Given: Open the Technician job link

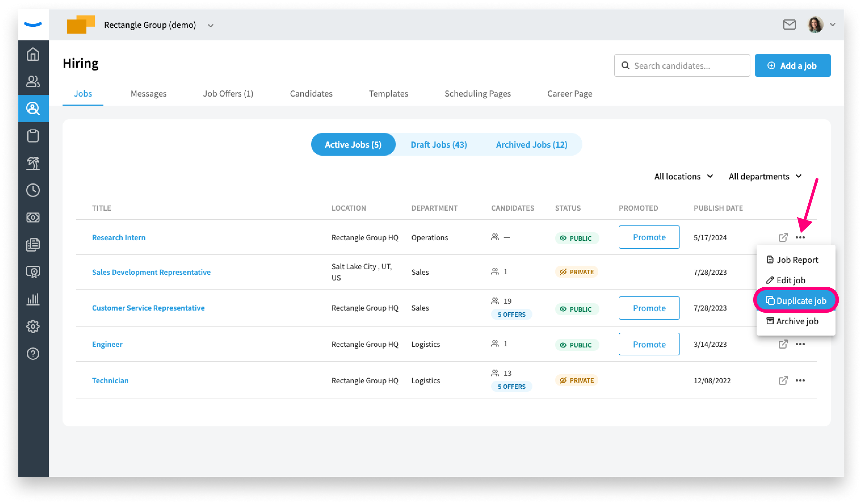Looking at the screenshot, I should tap(110, 381).
